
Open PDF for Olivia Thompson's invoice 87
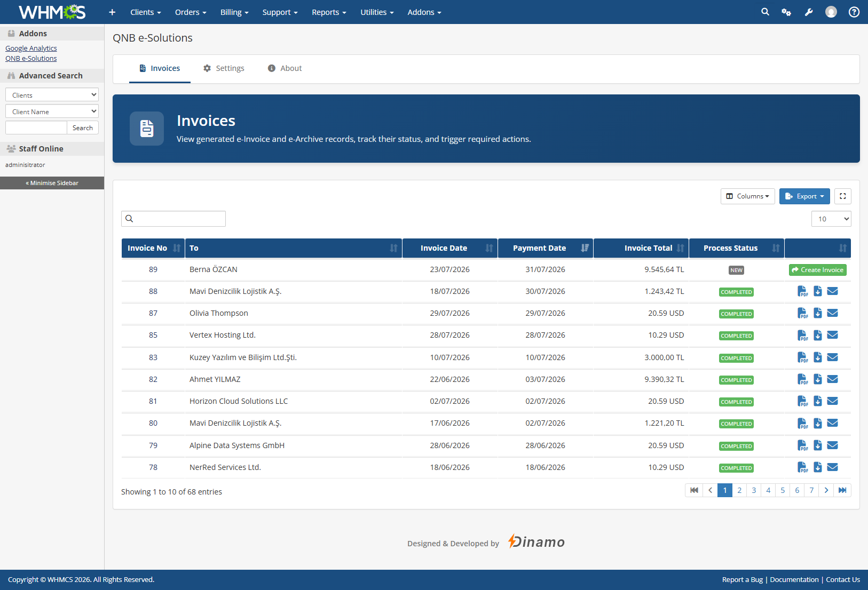tap(802, 313)
